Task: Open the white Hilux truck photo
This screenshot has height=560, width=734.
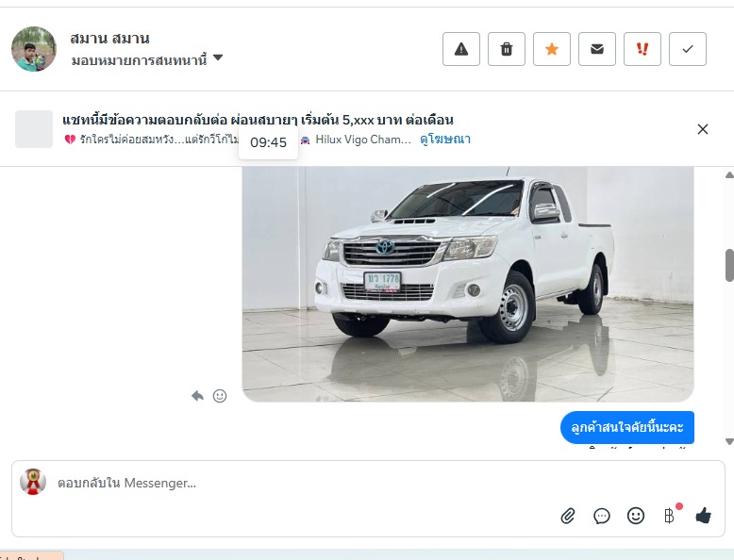Action: [x=468, y=284]
